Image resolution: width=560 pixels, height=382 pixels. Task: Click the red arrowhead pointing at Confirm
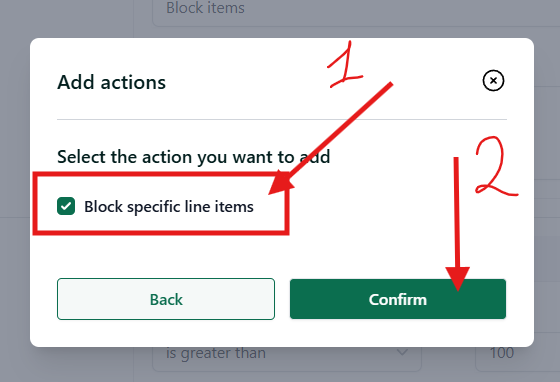(x=457, y=278)
